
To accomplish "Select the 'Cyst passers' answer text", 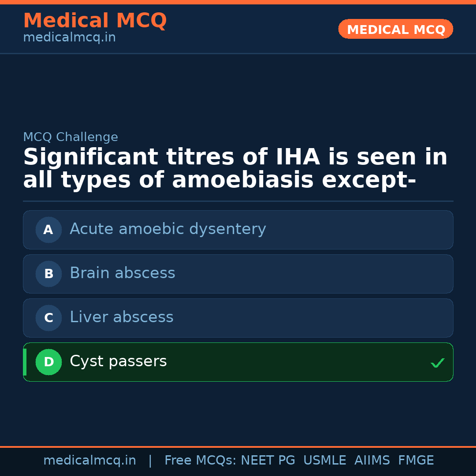I will 118,361.
